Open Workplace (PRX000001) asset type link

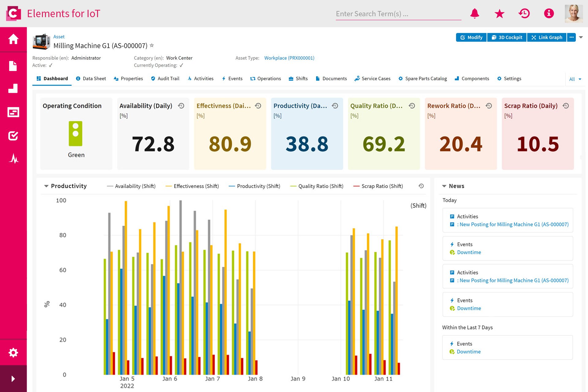[x=289, y=58]
